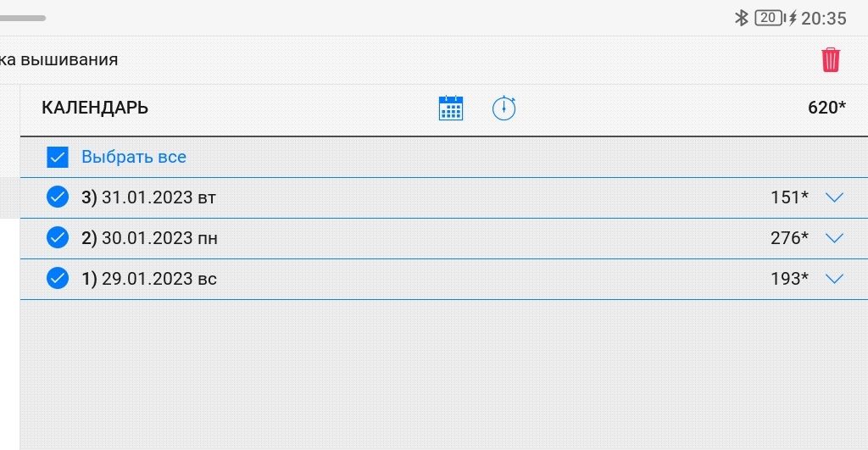Tap the battery level indicator
The width and height of the screenshot is (868, 450).
768,18
